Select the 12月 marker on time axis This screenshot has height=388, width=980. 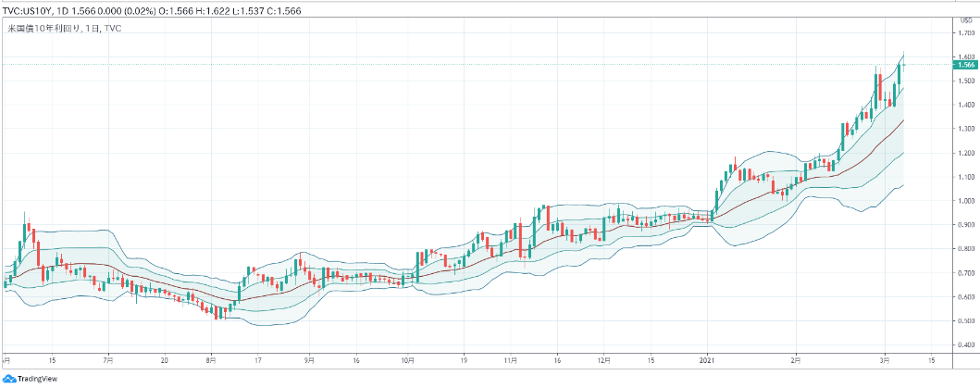[603, 358]
